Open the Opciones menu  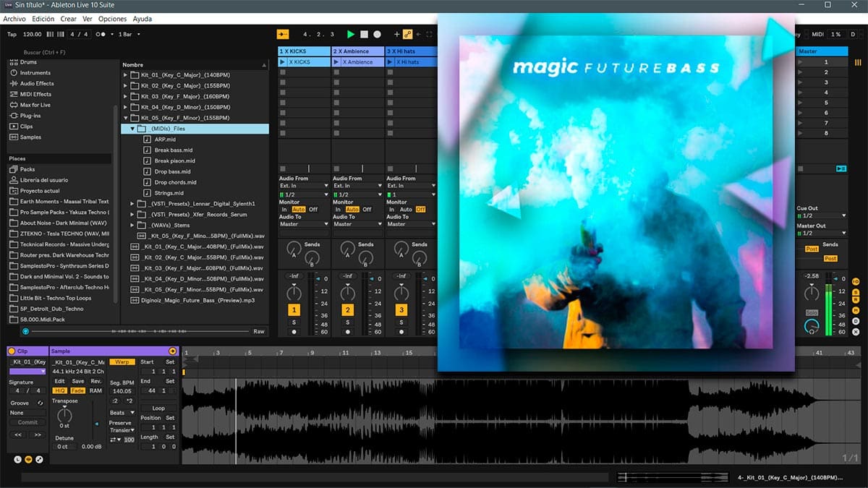tap(112, 19)
